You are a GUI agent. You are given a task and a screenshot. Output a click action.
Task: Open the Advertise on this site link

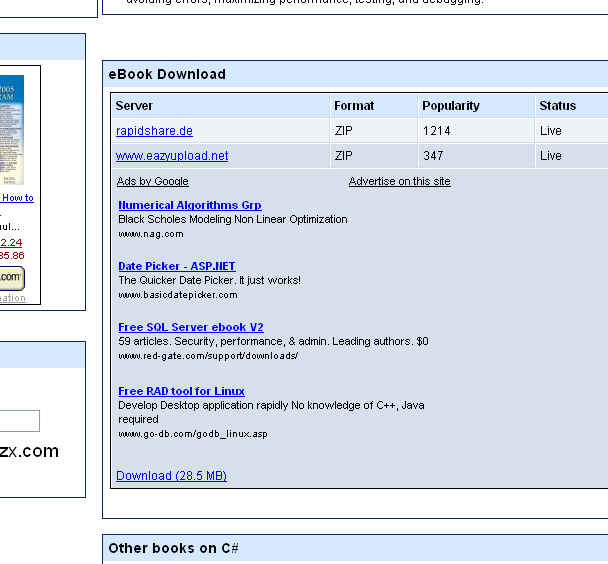(399, 181)
